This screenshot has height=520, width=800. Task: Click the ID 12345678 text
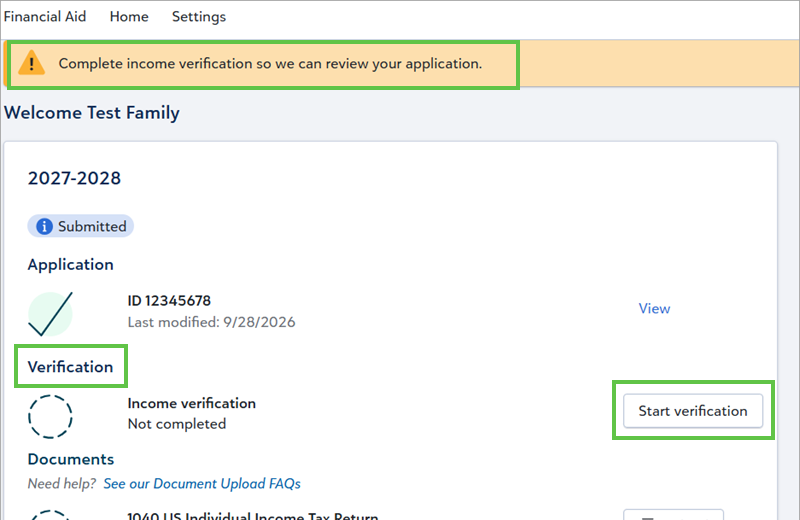pyautogui.click(x=169, y=301)
